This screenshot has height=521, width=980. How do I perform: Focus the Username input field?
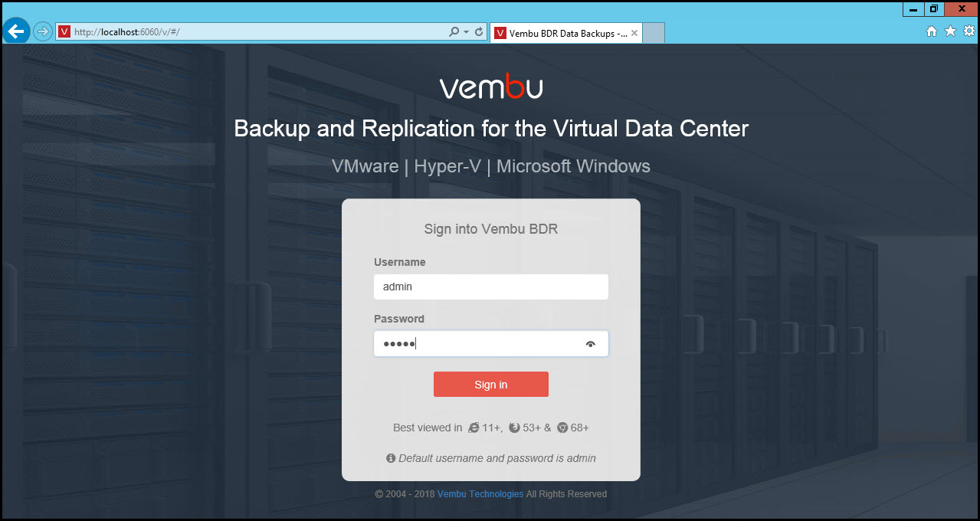(x=491, y=287)
